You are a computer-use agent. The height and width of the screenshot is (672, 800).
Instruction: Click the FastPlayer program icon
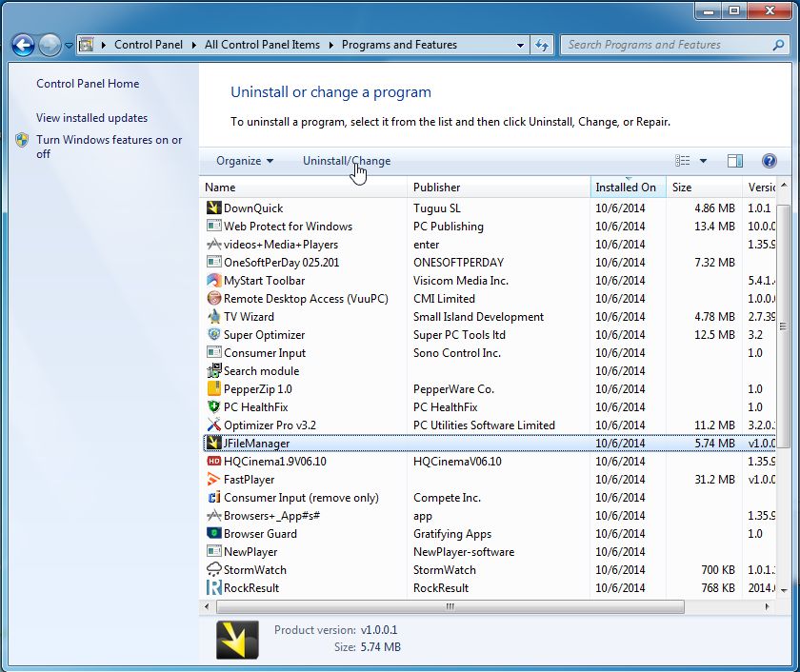(213, 479)
